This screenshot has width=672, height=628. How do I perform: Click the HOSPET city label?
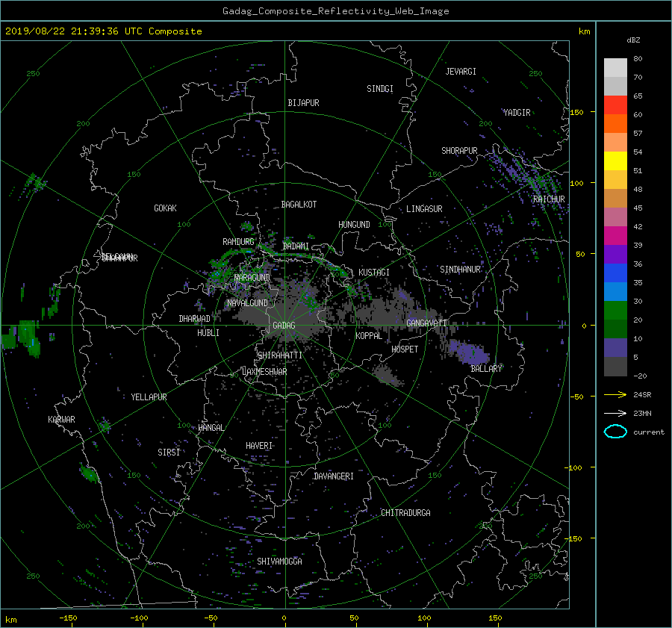pos(405,349)
